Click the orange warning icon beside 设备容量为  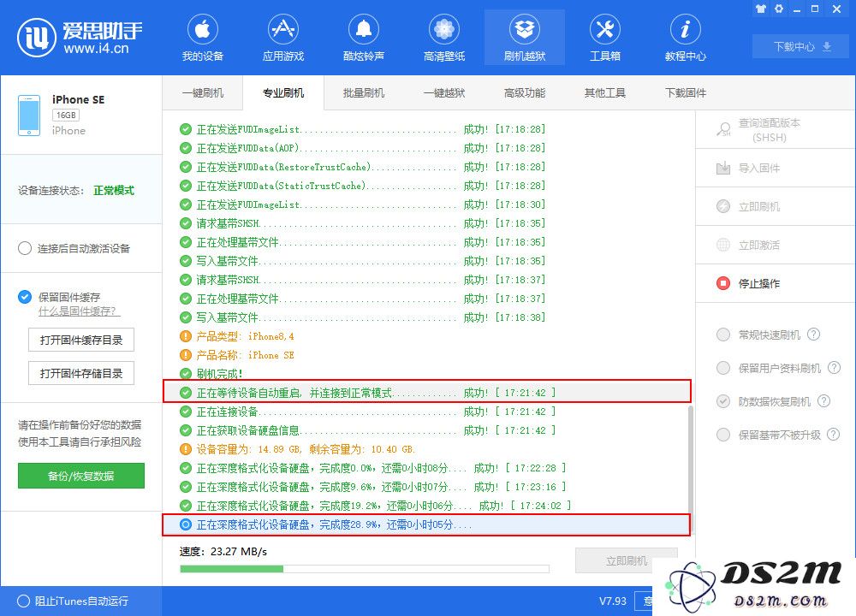pos(186,449)
